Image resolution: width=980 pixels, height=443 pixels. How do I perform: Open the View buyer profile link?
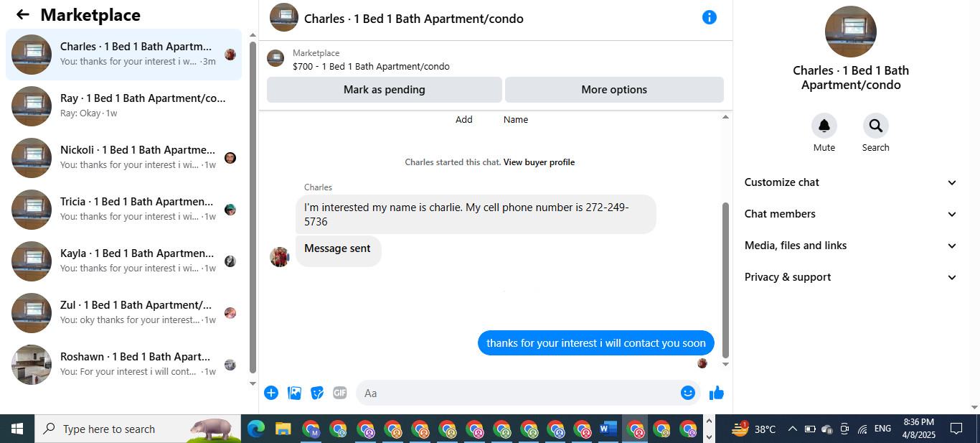point(539,162)
